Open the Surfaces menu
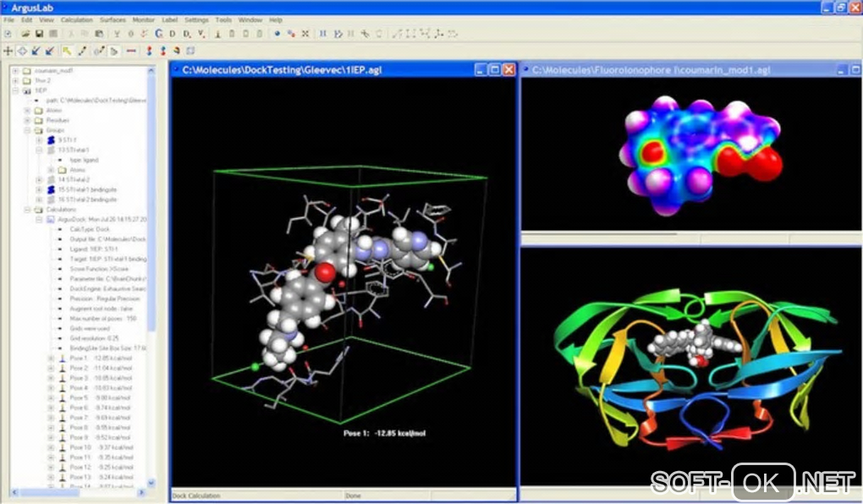Image resolution: width=863 pixels, height=504 pixels. tap(113, 19)
